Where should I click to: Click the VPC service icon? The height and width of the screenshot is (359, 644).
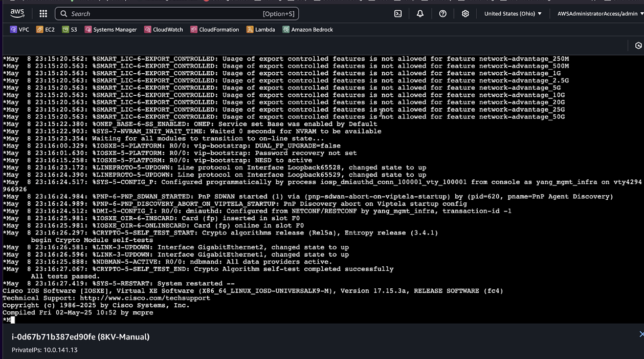[13, 30]
